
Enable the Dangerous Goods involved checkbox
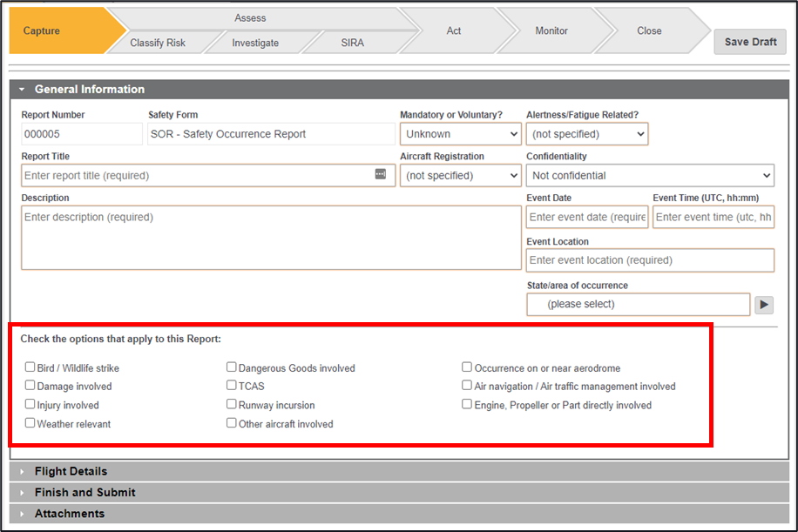232,367
